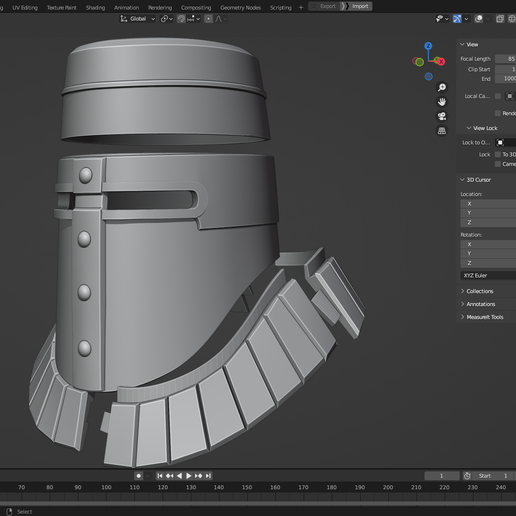Open the snapping options dropdown
Screen dimensions: 516x516
pos(193,19)
